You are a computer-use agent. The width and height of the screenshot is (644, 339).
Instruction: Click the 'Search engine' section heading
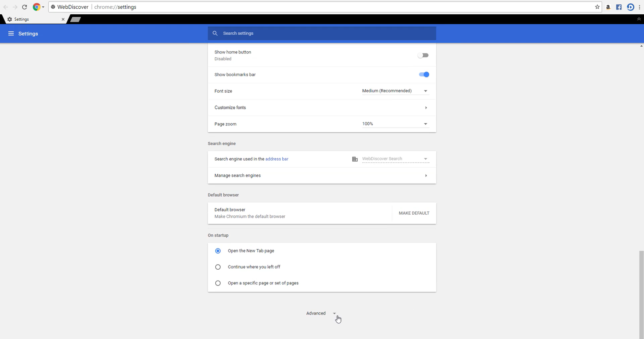tap(222, 144)
